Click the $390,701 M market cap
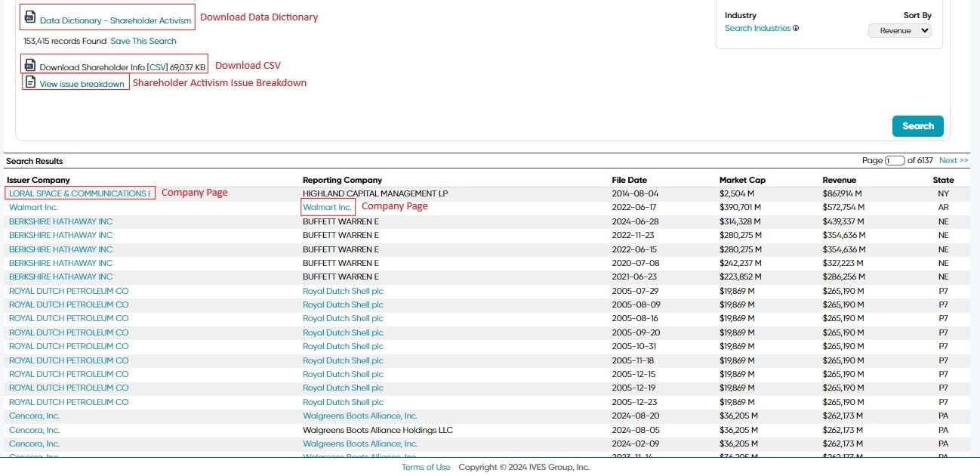The height and width of the screenshot is (476, 980). [740, 207]
